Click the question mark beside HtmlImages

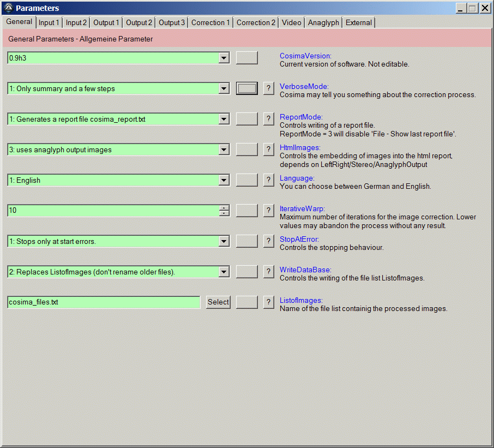[x=268, y=150]
